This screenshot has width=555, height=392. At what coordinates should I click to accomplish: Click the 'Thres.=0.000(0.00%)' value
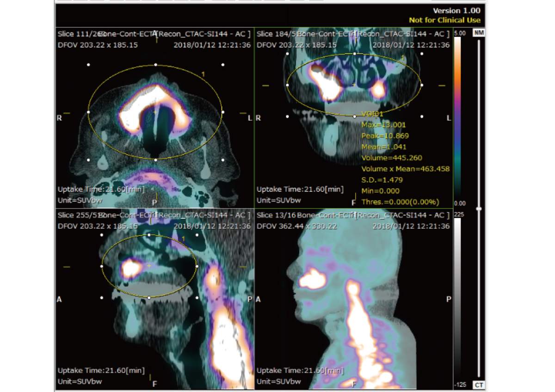400,202
